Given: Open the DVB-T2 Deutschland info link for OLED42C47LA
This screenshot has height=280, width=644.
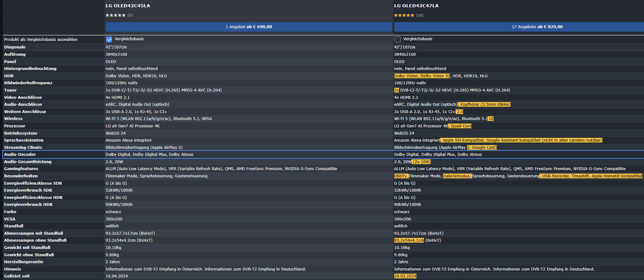Looking at the screenshot, I should (544, 269).
